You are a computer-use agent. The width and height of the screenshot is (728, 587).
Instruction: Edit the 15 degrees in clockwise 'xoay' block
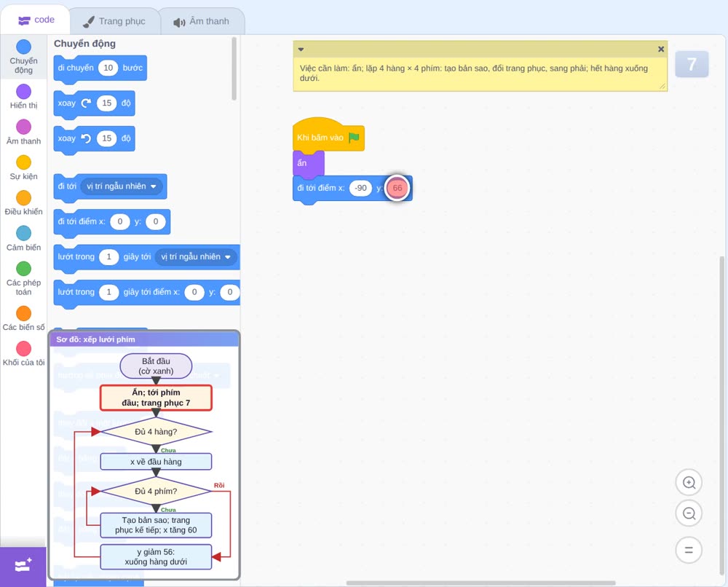107,103
